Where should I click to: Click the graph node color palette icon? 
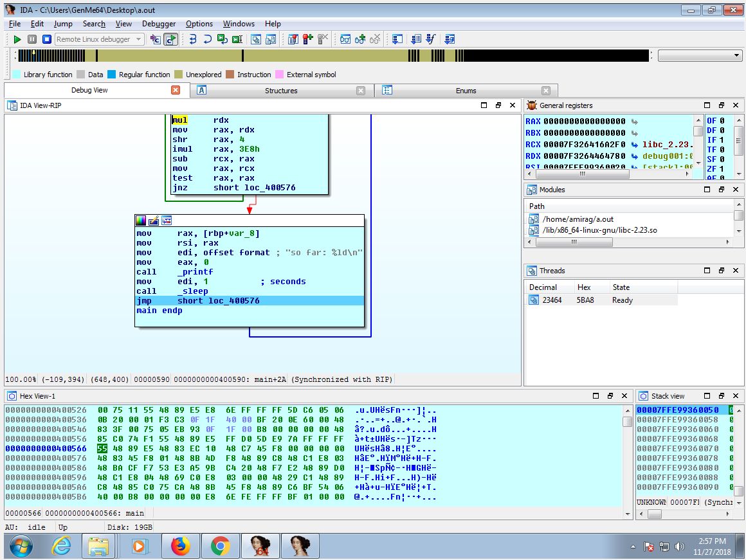pos(141,221)
